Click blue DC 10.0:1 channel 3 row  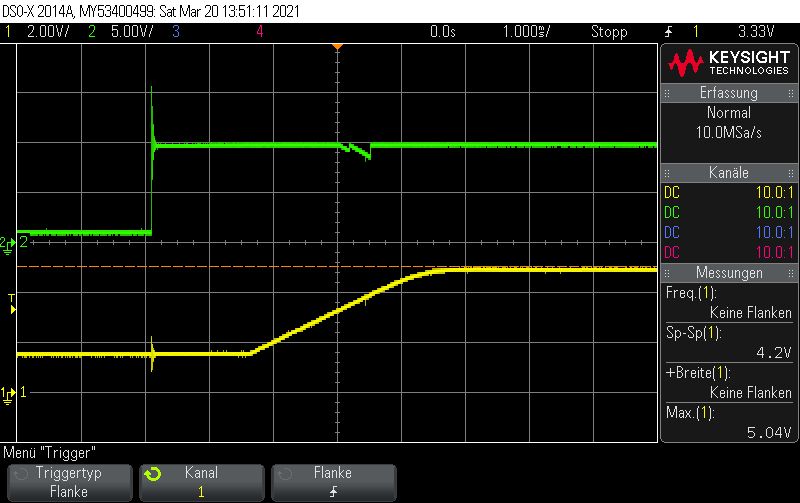[x=729, y=233]
